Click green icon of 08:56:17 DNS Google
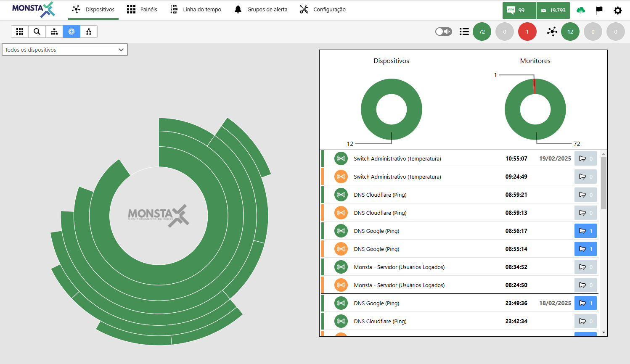 341,231
